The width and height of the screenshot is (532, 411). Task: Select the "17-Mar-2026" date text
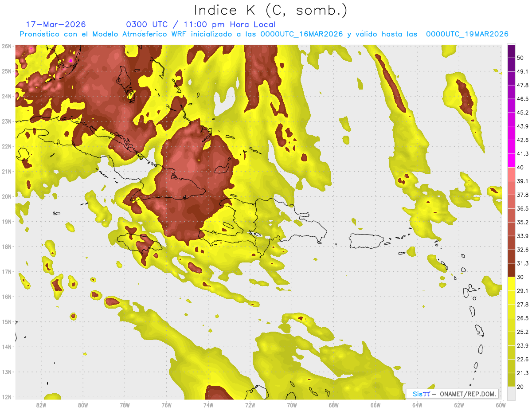(x=56, y=24)
